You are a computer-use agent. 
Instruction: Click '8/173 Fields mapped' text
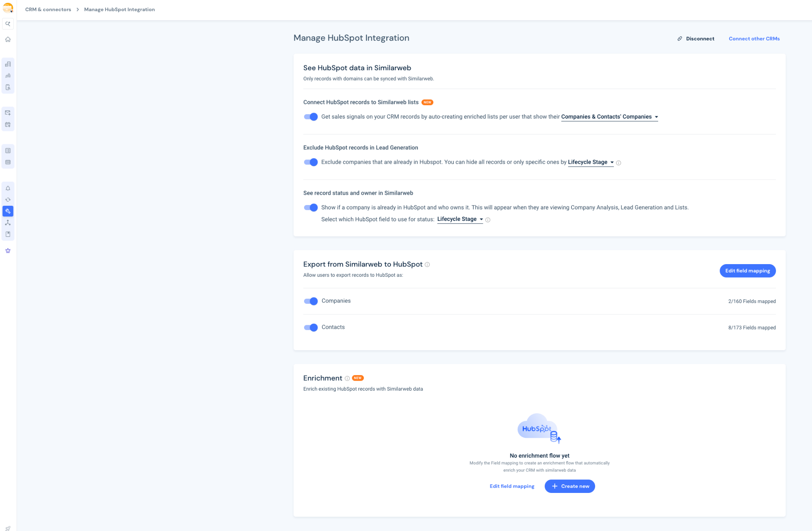click(752, 328)
